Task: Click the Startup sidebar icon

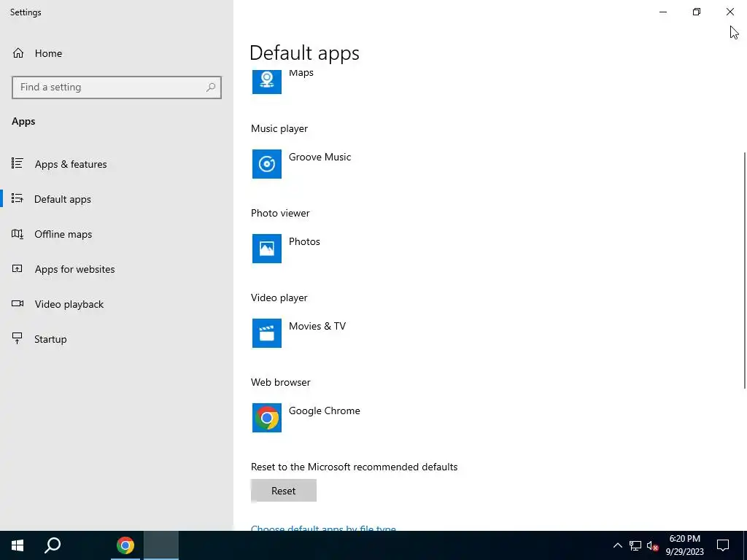Action: 18,338
